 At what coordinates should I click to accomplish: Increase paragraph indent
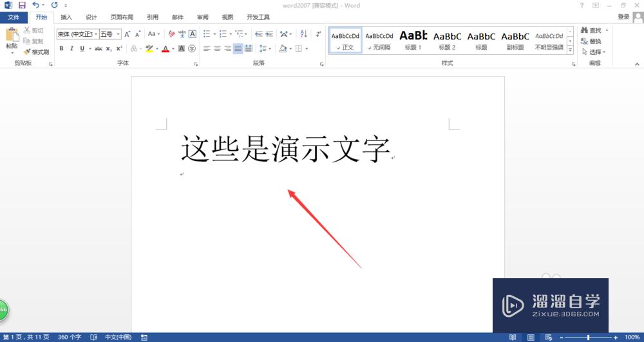[x=269, y=34]
